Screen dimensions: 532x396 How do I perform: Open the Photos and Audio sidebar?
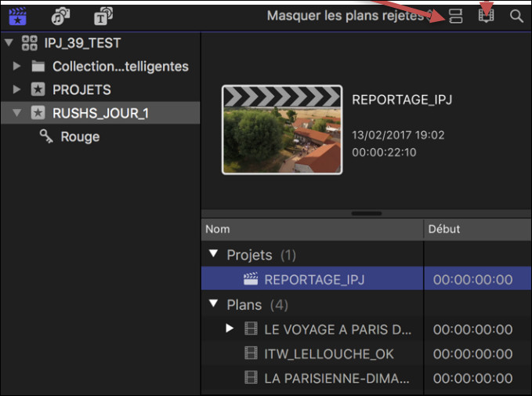60,16
